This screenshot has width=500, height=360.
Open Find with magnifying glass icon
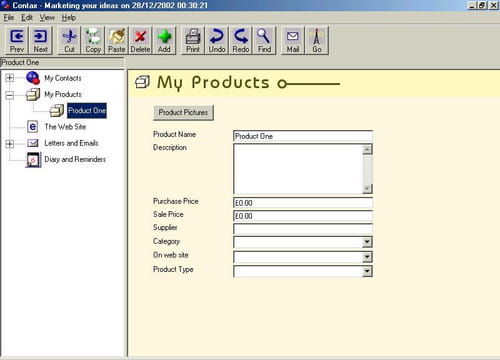264,40
